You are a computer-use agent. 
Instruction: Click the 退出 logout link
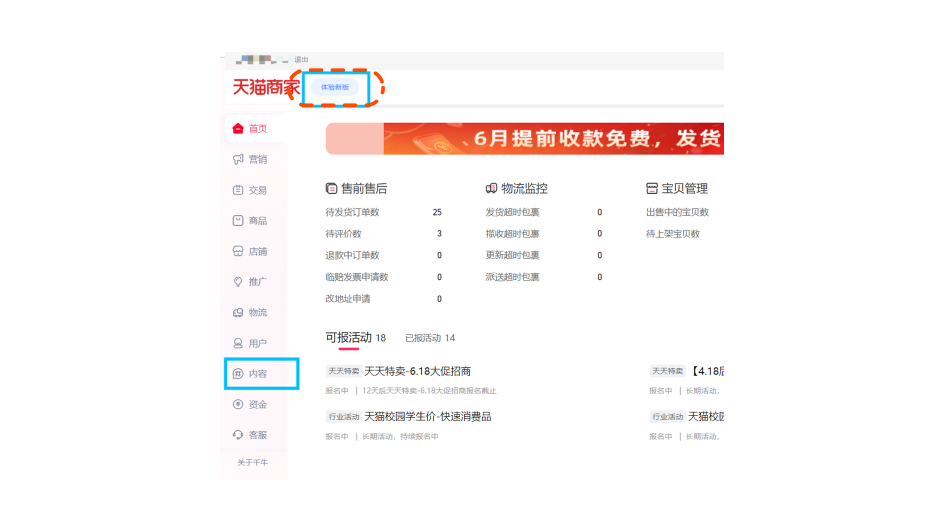point(301,60)
